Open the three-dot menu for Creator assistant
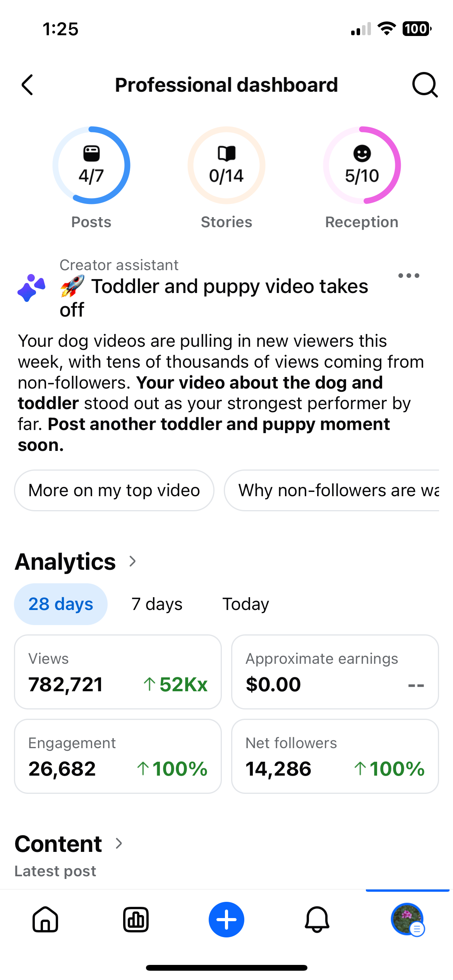The height and width of the screenshot is (980, 453). [409, 276]
